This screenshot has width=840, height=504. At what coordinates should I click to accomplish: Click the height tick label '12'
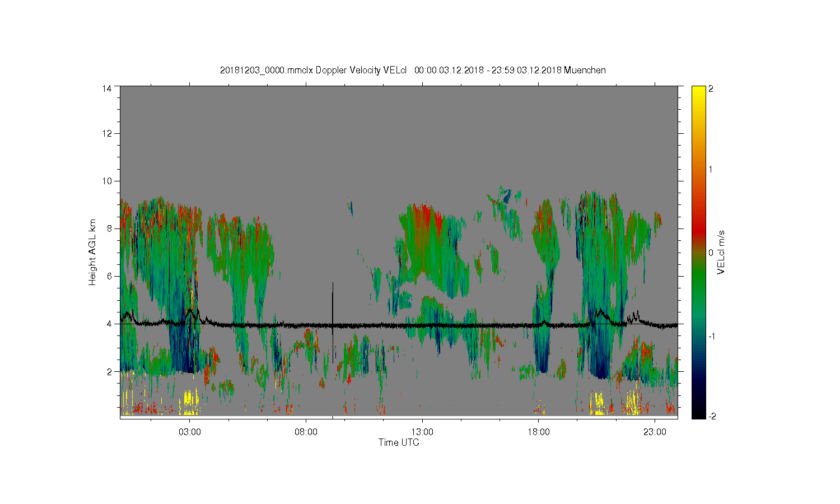coord(107,133)
